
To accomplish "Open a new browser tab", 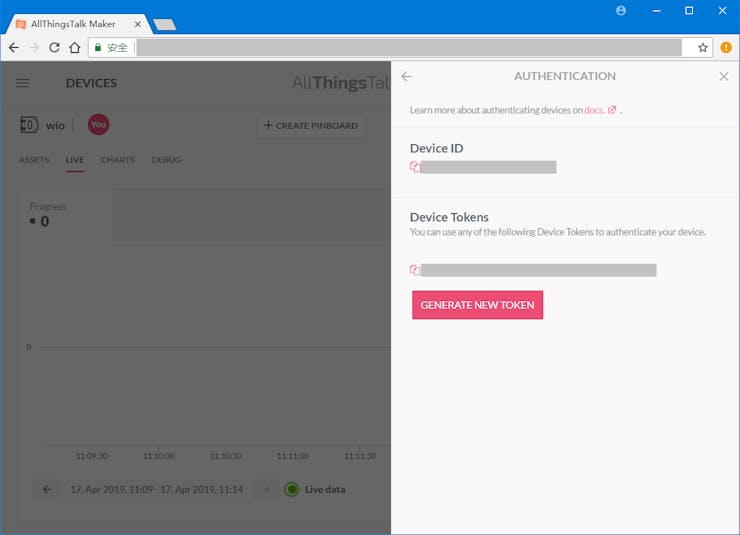I will coord(165,24).
